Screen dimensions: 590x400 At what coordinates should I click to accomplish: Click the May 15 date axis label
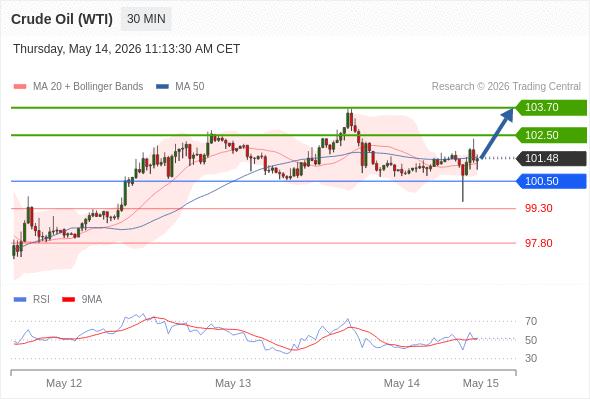[481, 383]
